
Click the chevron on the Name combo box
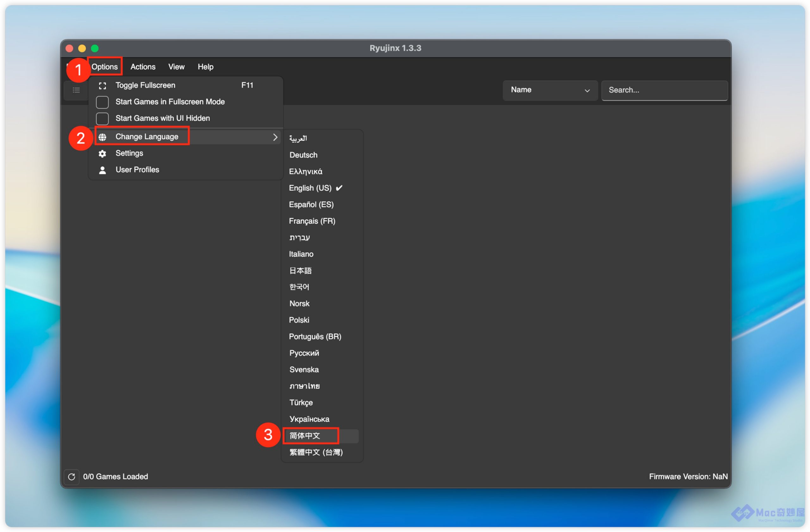588,91
